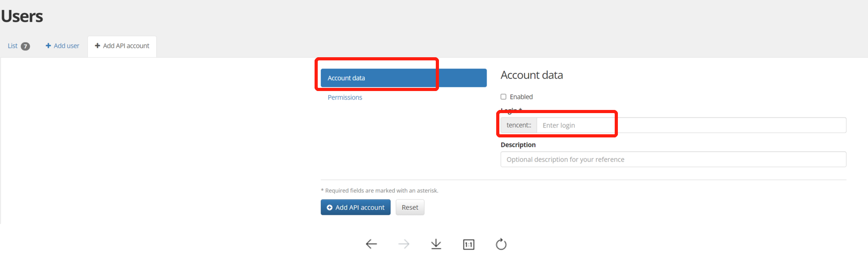
Task: Click the plus icon beside Add user
Action: coord(48,46)
